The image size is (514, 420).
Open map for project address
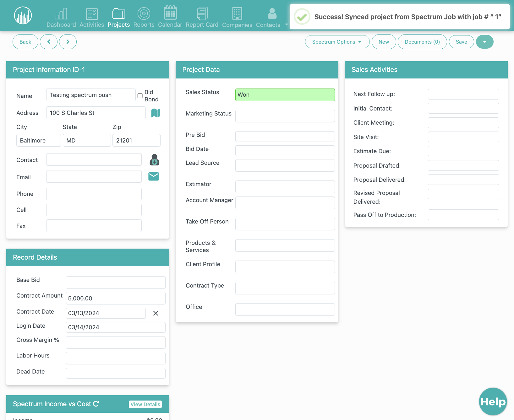click(x=156, y=113)
